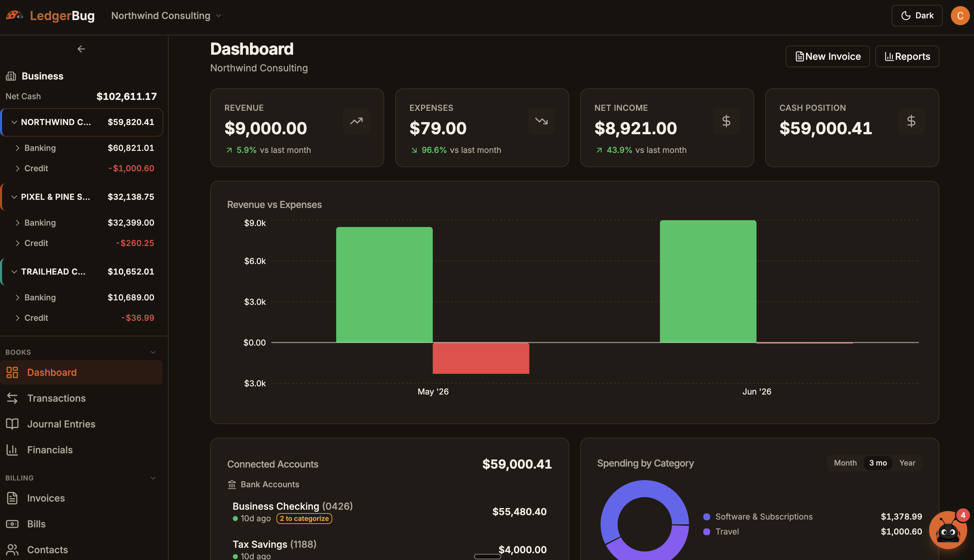Click Revenue $9,000.00 figure
The image size is (974, 560).
tap(266, 128)
